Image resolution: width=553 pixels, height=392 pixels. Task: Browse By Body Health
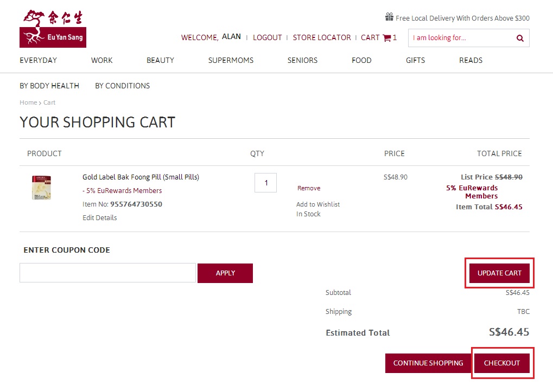[x=49, y=86]
